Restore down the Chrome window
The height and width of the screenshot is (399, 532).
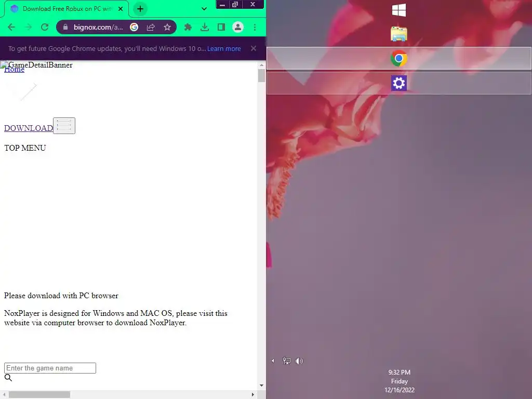[x=235, y=4]
